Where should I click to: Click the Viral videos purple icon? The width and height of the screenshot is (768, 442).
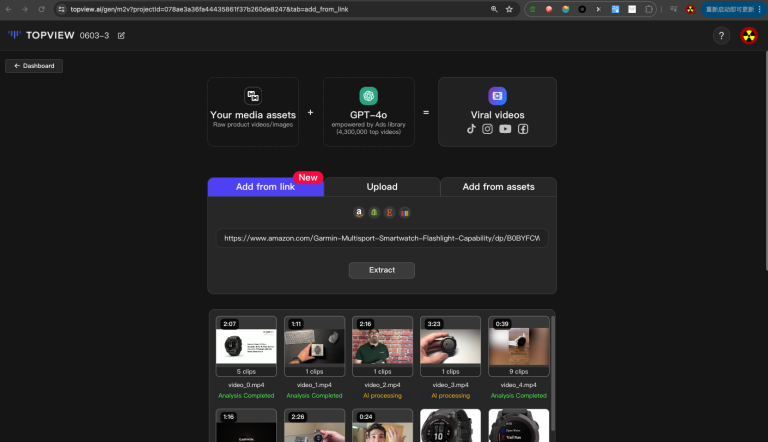(x=497, y=96)
